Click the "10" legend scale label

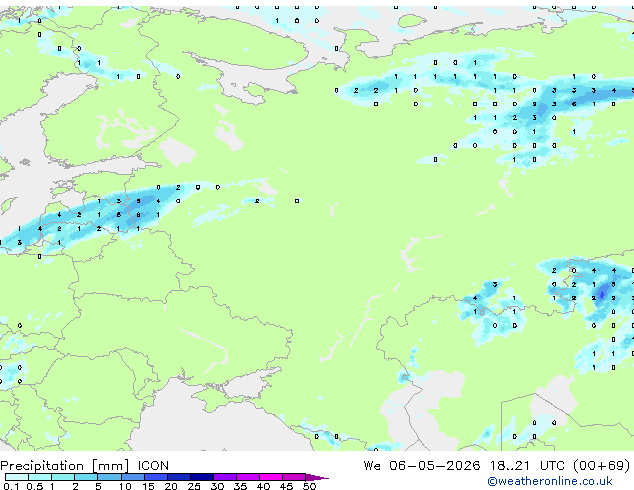tap(125, 486)
